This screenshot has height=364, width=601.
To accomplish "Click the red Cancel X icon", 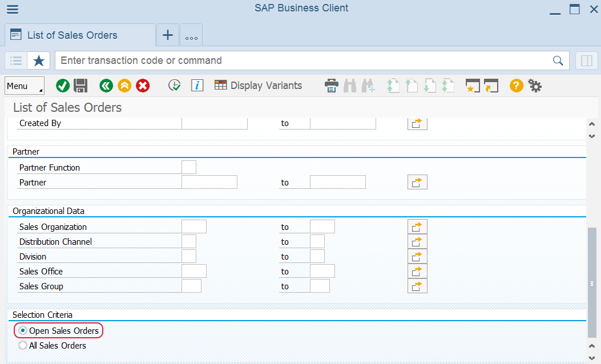I will 143,86.
